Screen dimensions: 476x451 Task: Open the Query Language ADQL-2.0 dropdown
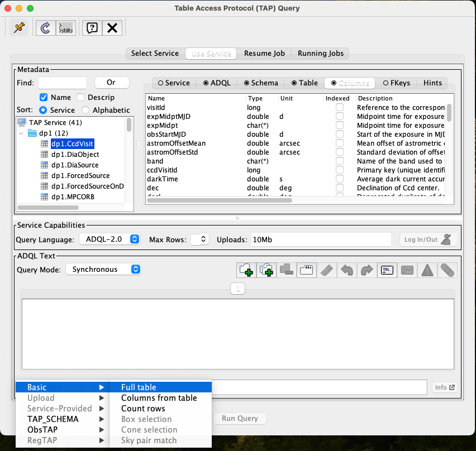pos(110,238)
